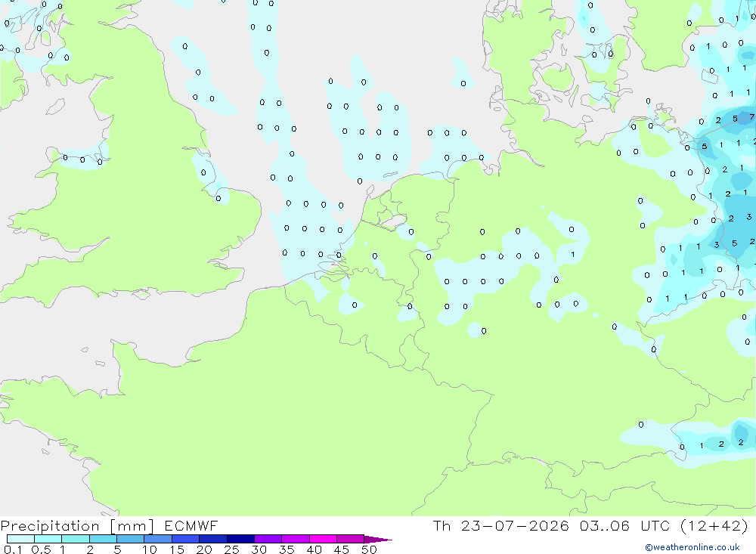Choose the 20–25 mm dark blue swatch
The height and width of the screenshot is (554, 756).
(x=212, y=539)
